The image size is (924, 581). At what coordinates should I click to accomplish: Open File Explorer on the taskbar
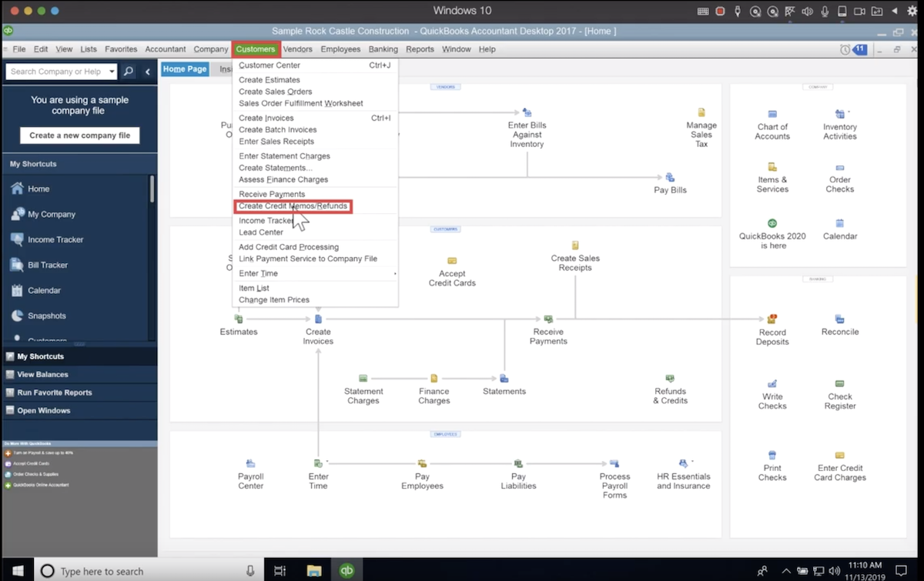[x=313, y=571]
